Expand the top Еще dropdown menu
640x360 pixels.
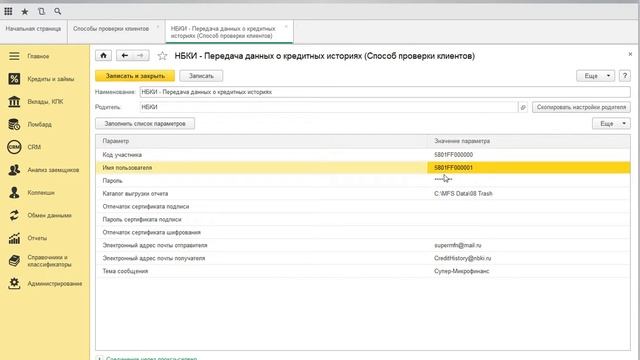coord(595,76)
